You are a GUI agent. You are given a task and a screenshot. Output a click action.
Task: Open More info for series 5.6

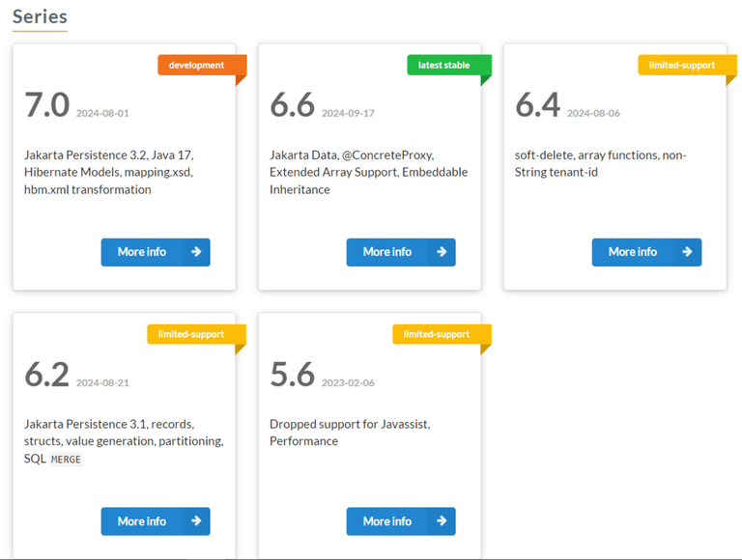[401, 521]
